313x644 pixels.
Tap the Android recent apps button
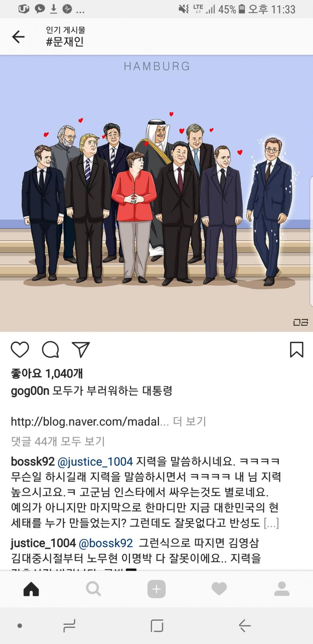[x=69, y=626]
